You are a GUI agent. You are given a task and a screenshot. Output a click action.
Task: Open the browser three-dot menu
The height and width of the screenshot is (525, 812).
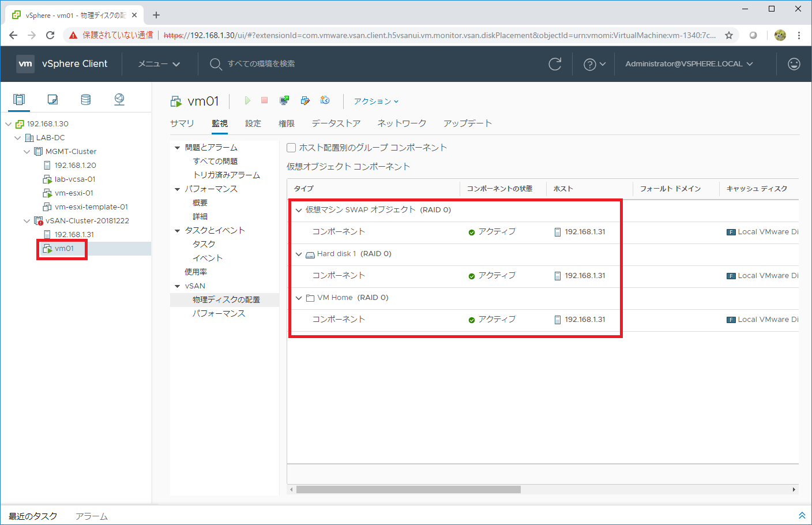[x=799, y=35]
